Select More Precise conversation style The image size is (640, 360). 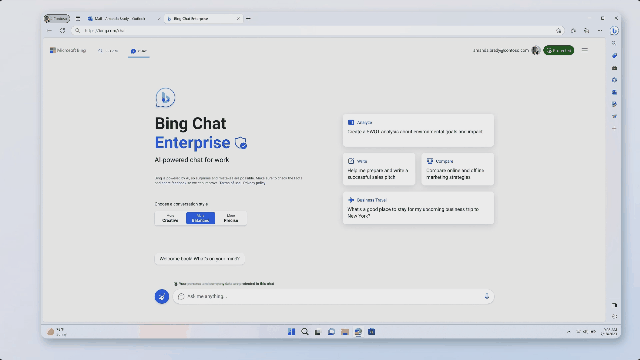coord(231,218)
